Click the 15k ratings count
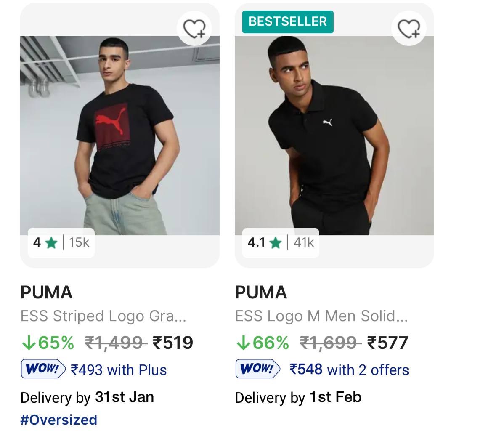The image size is (504, 436). click(x=79, y=243)
